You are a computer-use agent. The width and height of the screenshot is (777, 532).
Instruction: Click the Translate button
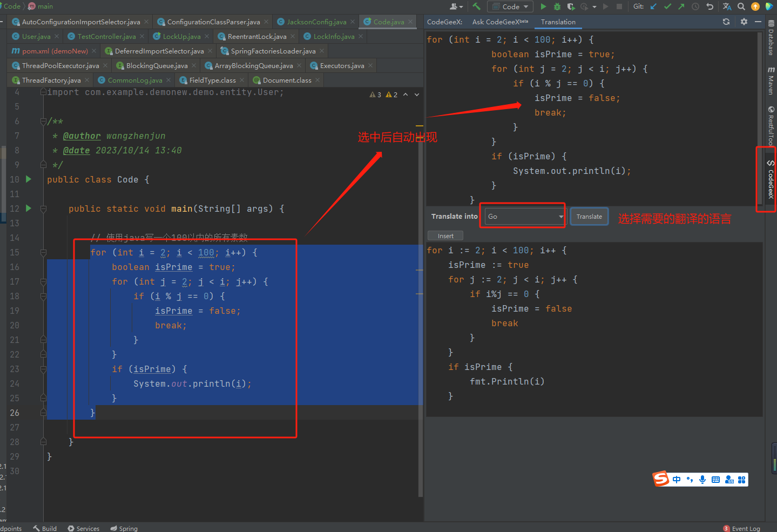[589, 217]
